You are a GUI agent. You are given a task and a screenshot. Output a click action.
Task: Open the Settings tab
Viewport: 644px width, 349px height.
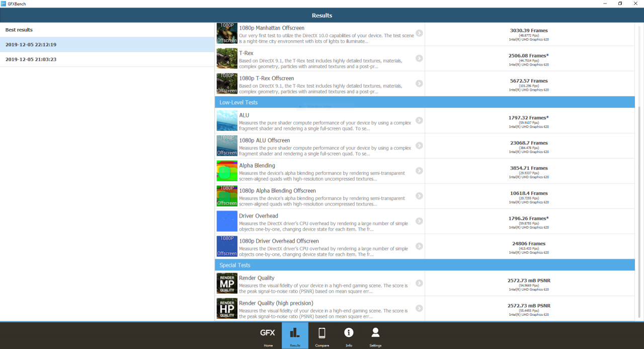[375, 335]
